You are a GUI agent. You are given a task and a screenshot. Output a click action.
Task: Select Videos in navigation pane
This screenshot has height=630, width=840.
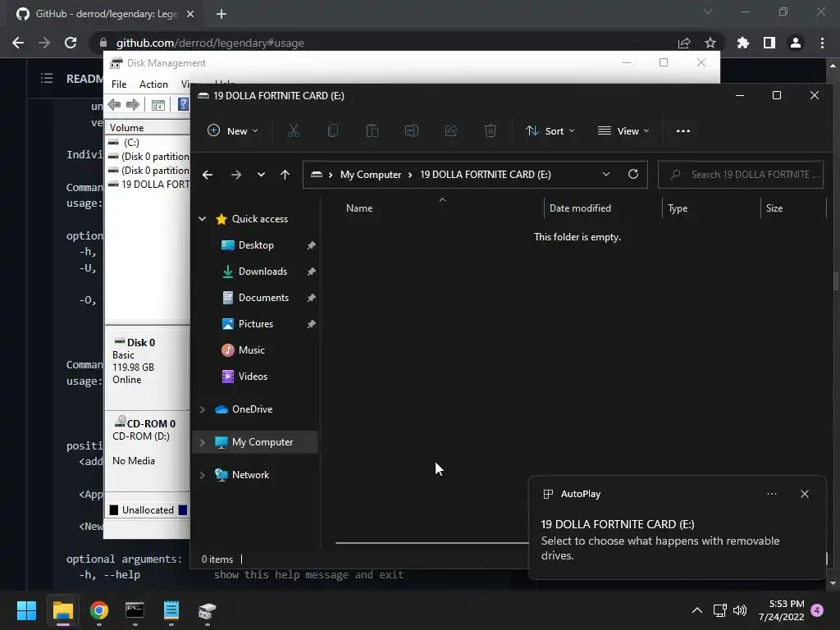pyautogui.click(x=253, y=376)
